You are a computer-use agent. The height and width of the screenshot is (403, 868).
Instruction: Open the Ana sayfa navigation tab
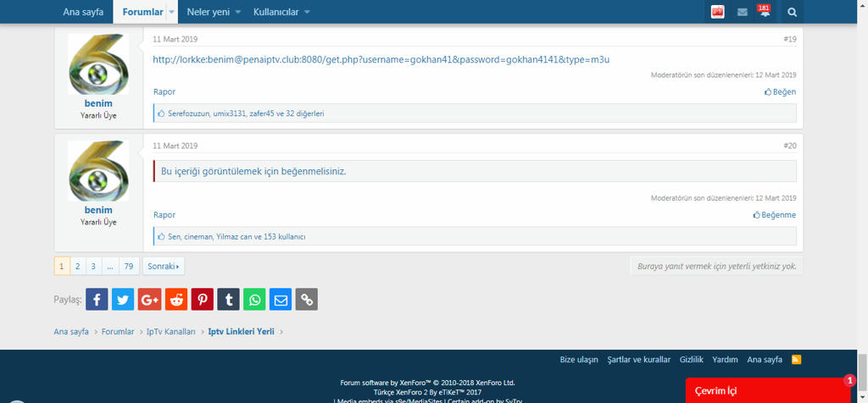coord(83,12)
